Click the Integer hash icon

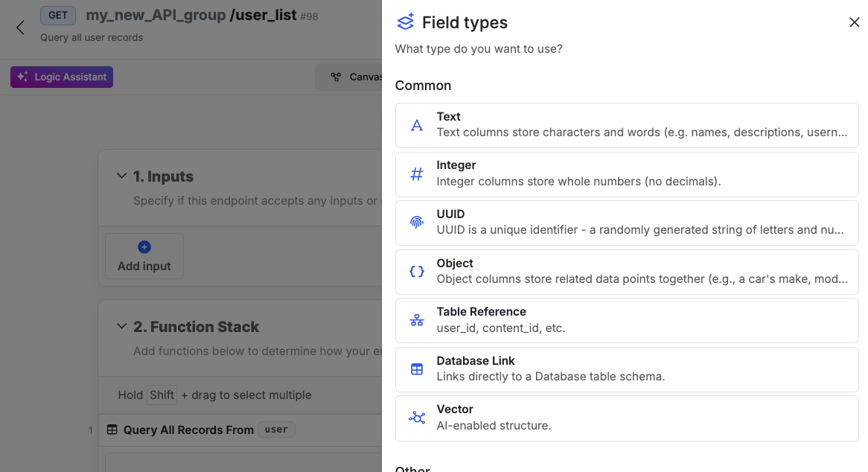(417, 174)
